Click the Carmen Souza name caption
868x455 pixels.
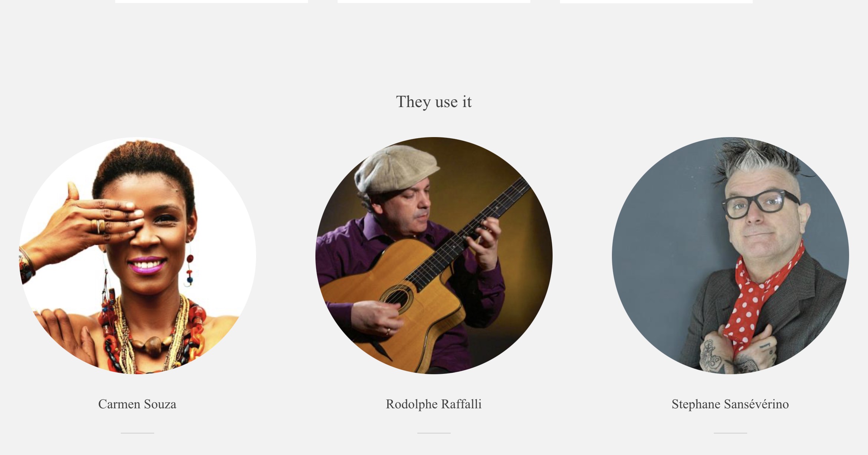137,404
